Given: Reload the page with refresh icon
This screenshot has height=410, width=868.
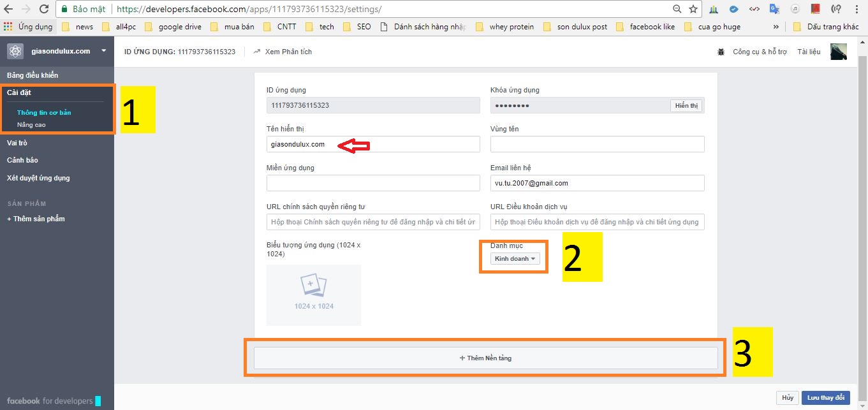Looking at the screenshot, I should [44, 9].
